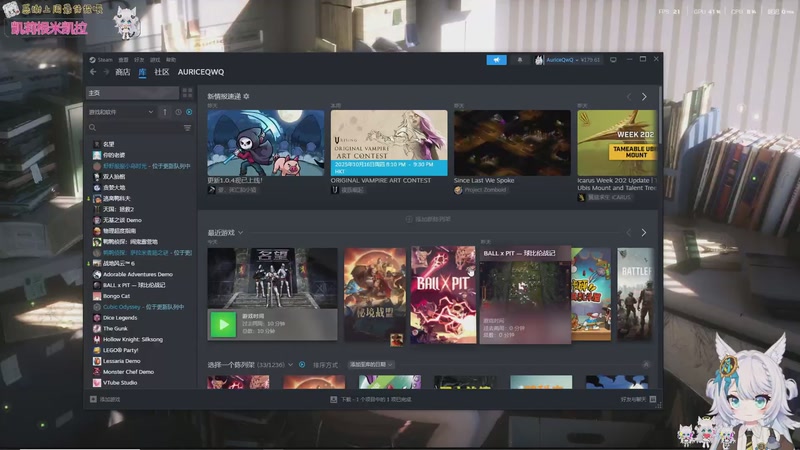
Task: Select Hollow Knight: Silksong in list
Action: (133, 339)
